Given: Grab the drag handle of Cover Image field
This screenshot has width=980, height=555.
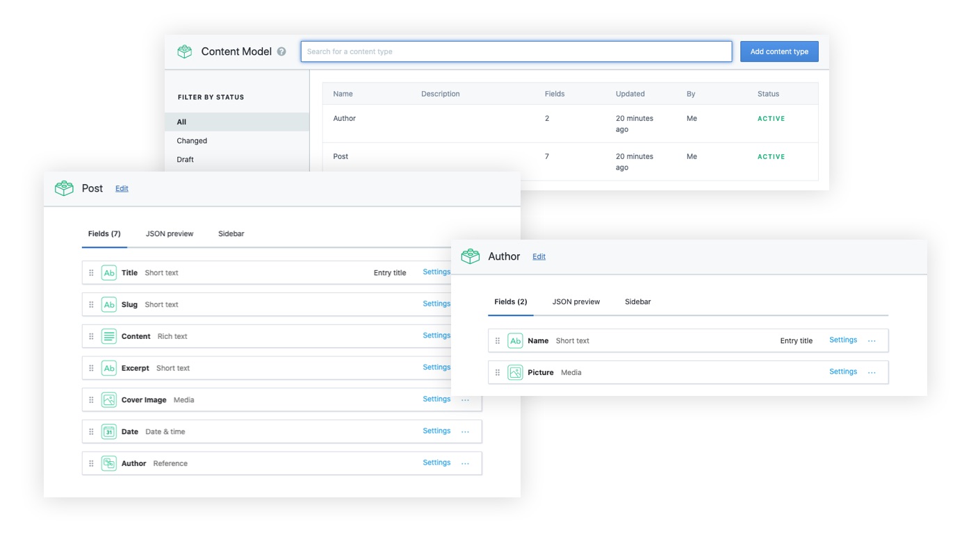Looking at the screenshot, I should click(x=91, y=400).
